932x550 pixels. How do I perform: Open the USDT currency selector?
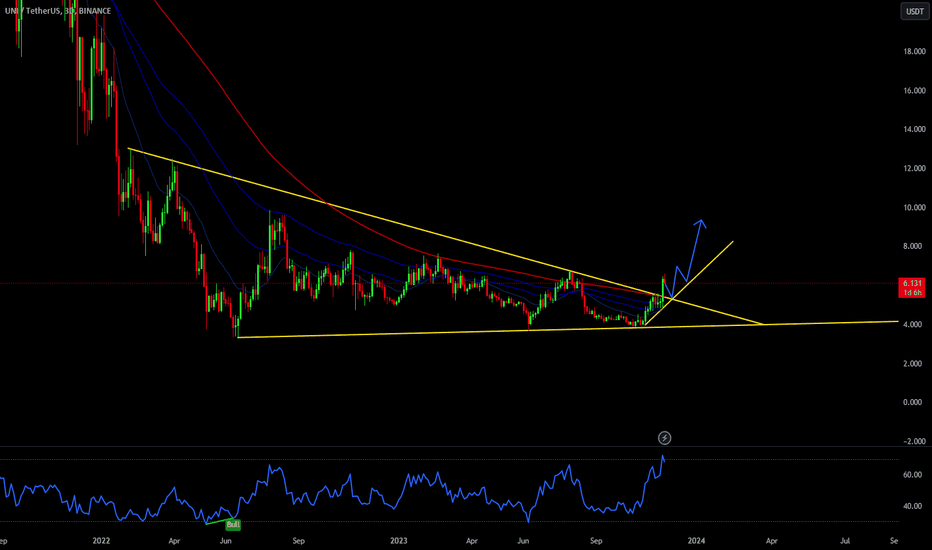click(914, 11)
